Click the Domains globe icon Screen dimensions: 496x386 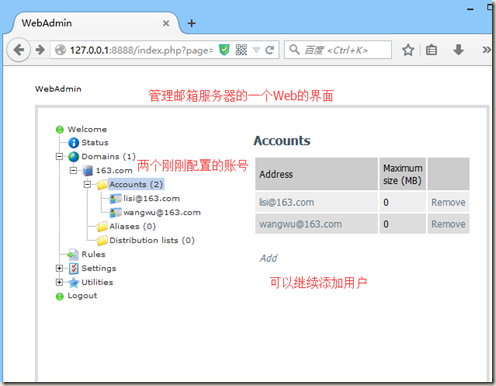point(73,157)
